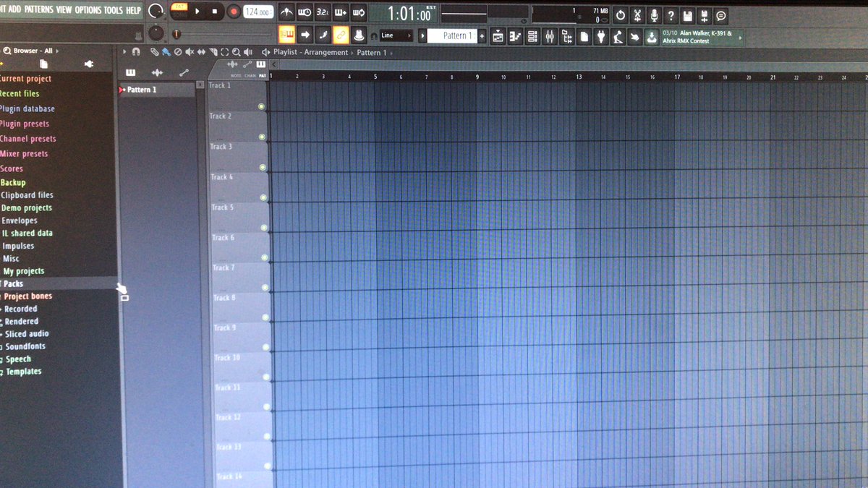Toggle the auto-scrolling arrow icon
The image size is (868, 488).
(x=305, y=35)
